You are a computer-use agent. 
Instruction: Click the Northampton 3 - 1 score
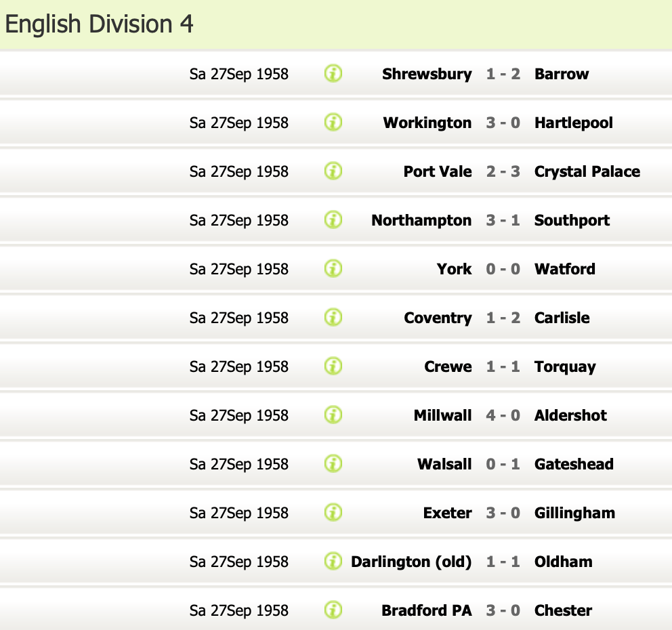click(503, 220)
